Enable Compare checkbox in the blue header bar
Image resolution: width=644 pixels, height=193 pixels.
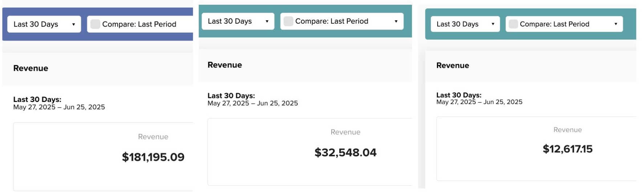pyautogui.click(x=95, y=24)
